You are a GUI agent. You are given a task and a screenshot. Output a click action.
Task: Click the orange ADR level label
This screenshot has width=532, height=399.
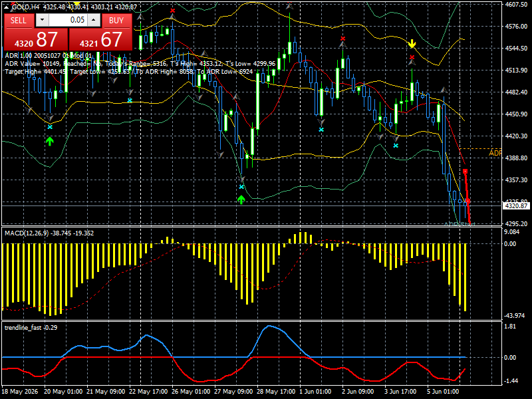(495, 154)
